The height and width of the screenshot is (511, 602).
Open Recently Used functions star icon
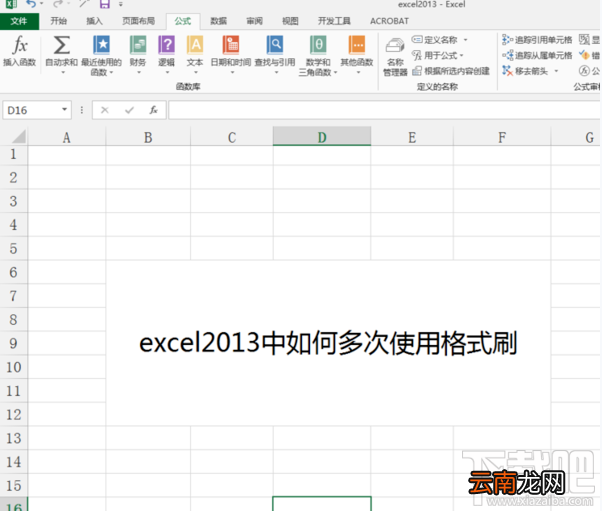(x=101, y=45)
